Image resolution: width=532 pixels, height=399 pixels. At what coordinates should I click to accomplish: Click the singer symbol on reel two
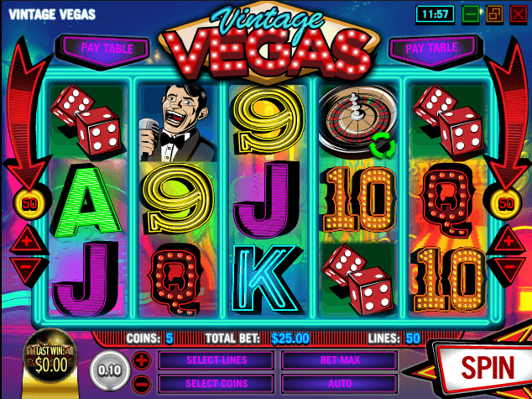[x=177, y=123]
